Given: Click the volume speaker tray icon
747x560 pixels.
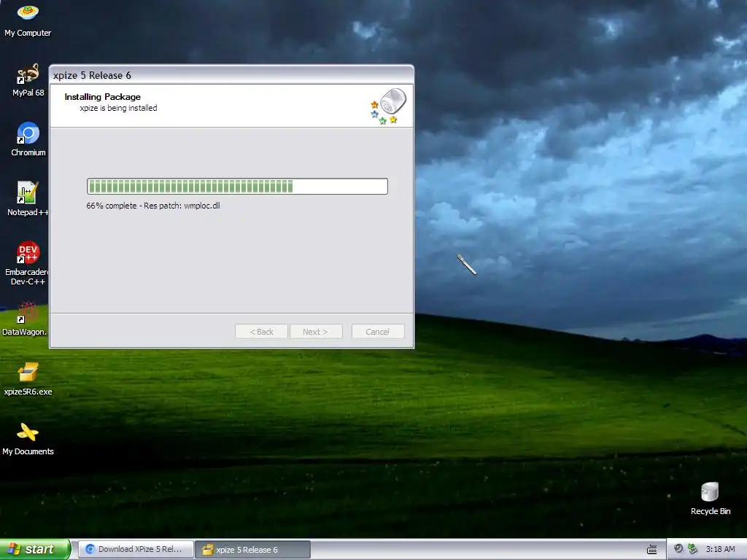Looking at the screenshot, I should coord(678,549).
